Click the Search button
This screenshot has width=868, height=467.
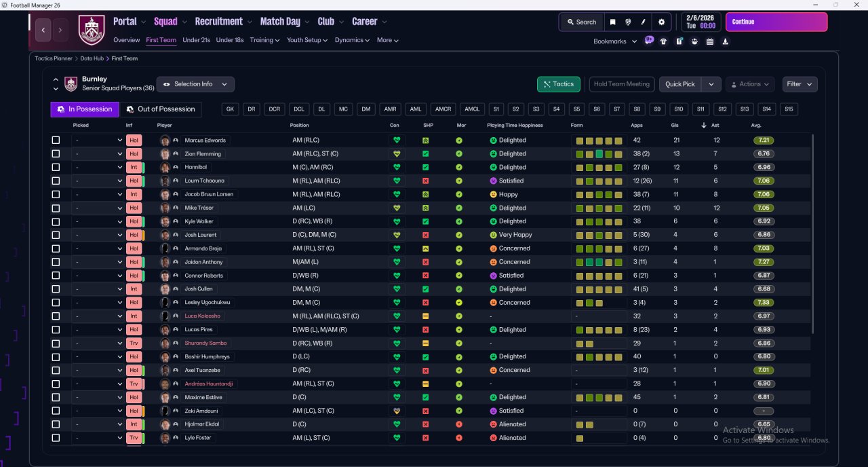click(581, 22)
